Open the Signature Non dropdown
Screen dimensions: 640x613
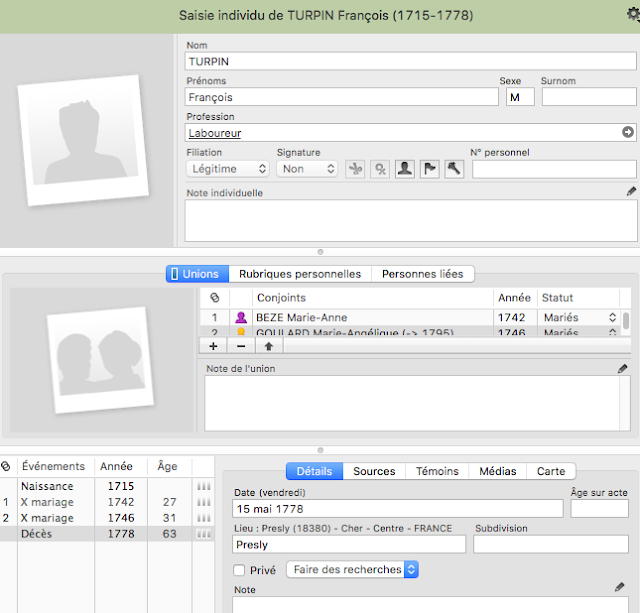(x=307, y=169)
